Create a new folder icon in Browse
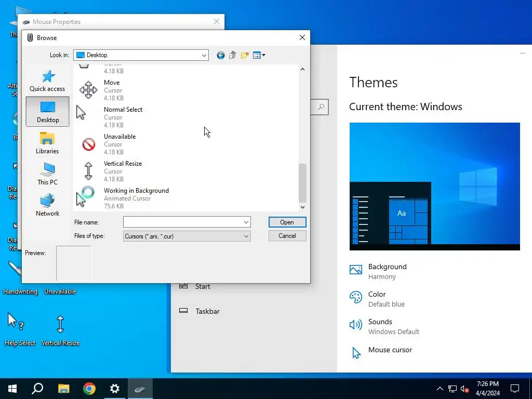 [245, 55]
